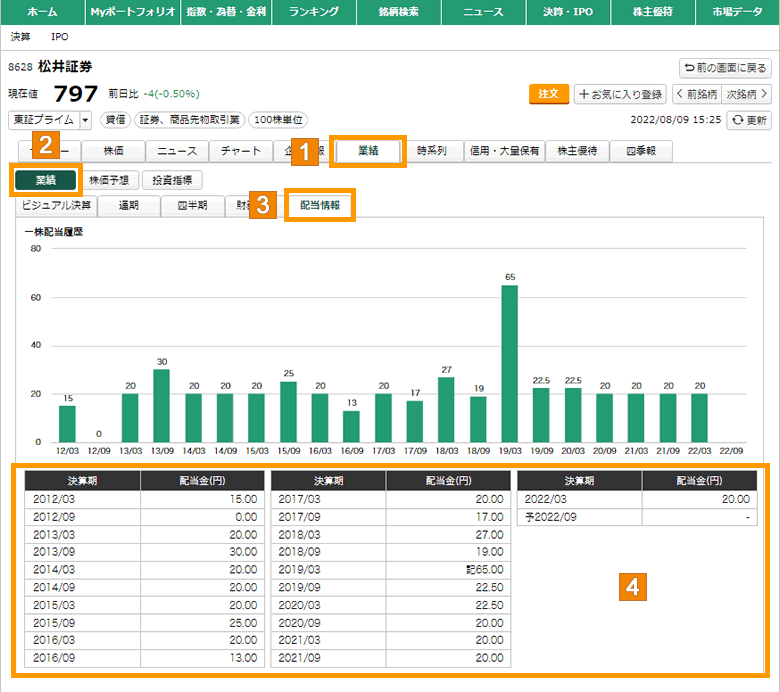Switch to the 株価 stock tab

tap(113, 151)
